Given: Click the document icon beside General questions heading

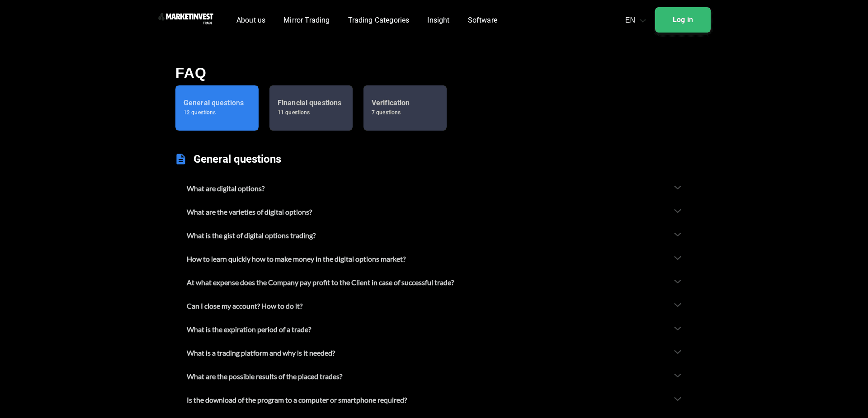Looking at the screenshot, I should point(181,159).
